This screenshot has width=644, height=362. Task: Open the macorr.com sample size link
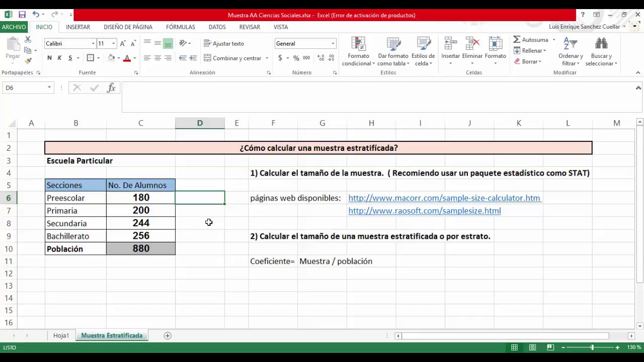pos(444,198)
